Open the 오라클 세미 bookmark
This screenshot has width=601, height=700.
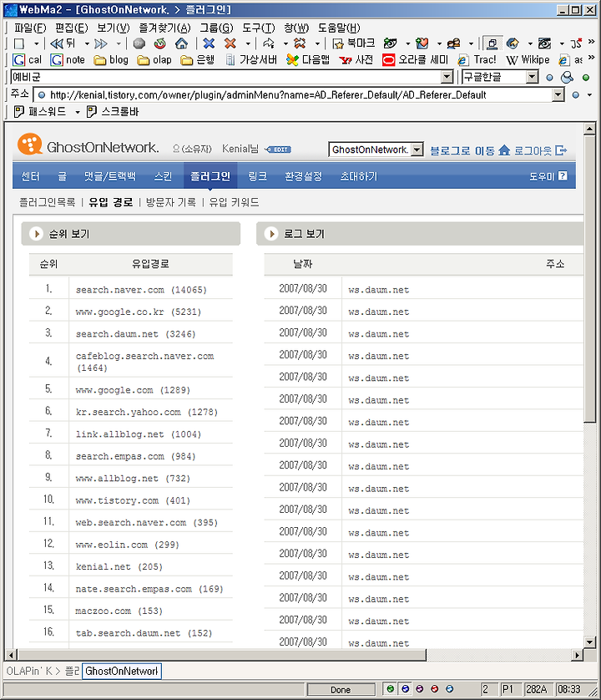[416, 60]
